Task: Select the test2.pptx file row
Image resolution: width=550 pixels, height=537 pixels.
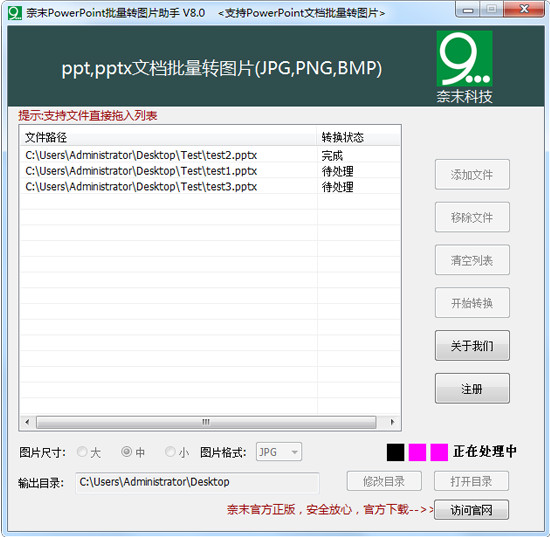Action: click(x=210, y=155)
